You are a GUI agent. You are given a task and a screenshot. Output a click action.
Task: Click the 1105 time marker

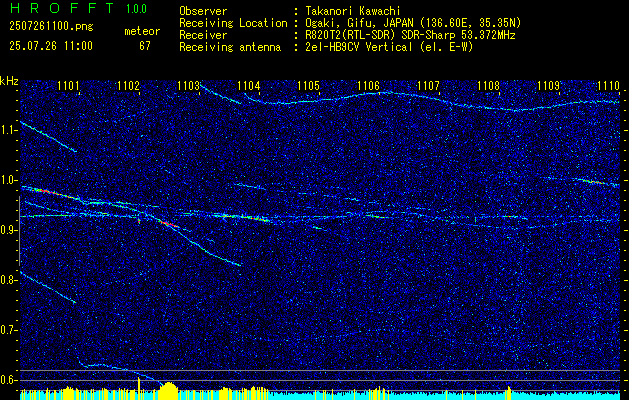[308, 85]
